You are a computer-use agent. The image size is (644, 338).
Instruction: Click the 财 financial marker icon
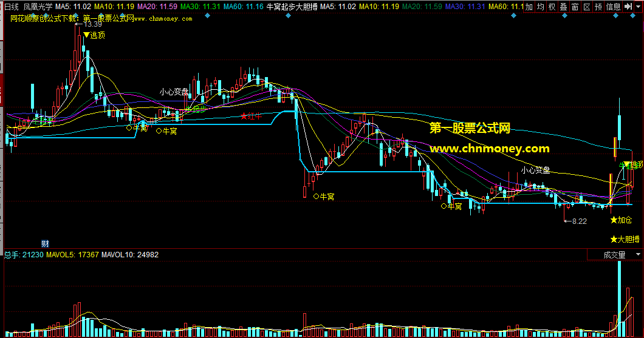coord(45,244)
